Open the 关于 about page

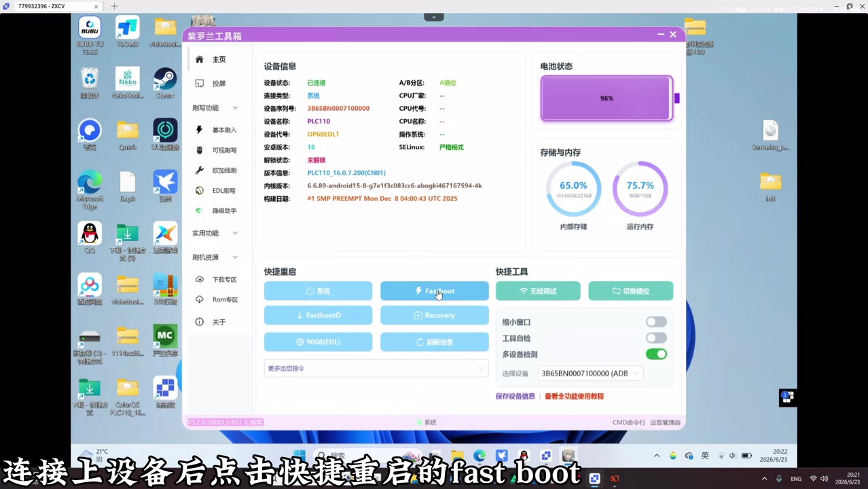218,322
